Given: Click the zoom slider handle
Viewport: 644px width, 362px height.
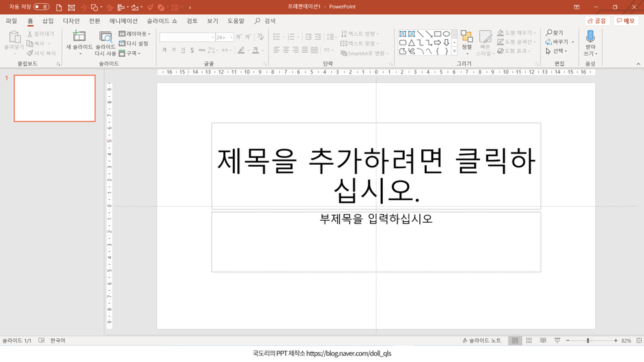Looking at the screenshot, I should 588,341.
